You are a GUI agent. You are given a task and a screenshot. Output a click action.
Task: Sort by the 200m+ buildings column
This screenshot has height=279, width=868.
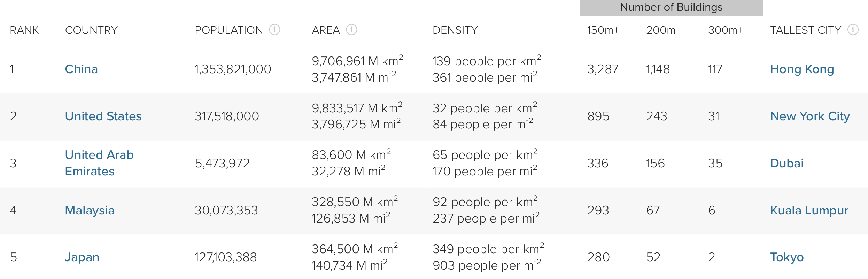pyautogui.click(x=664, y=30)
